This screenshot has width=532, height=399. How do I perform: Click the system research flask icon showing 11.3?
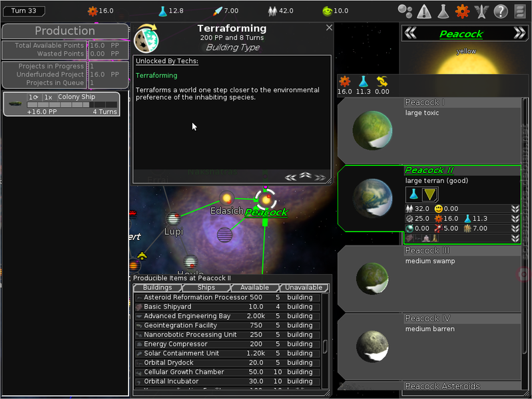tap(363, 82)
